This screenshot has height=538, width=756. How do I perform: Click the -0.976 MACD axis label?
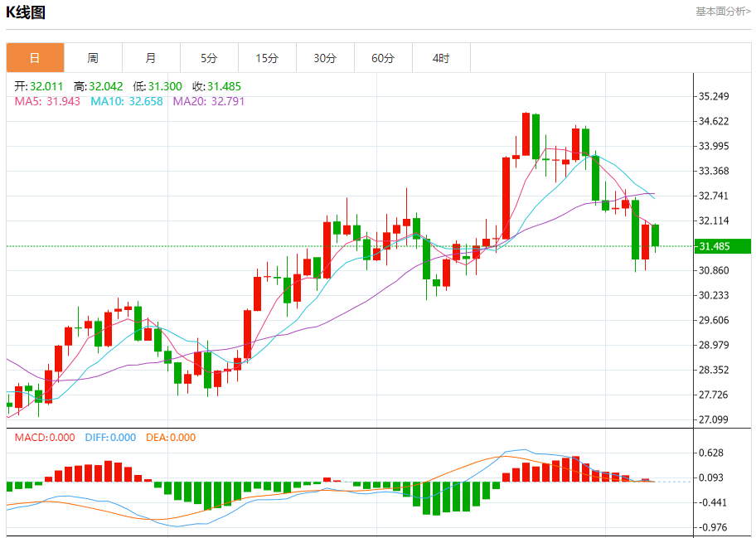pyautogui.click(x=711, y=527)
